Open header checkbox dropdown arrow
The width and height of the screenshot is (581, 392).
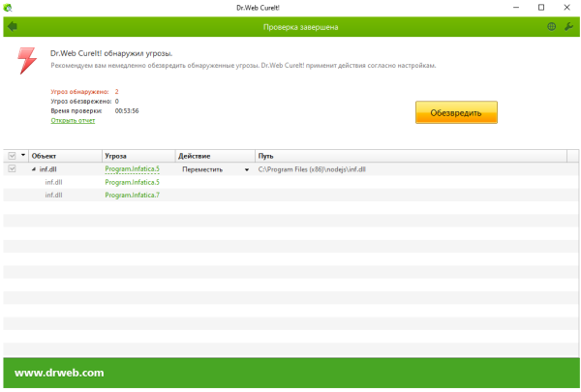[x=23, y=155]
